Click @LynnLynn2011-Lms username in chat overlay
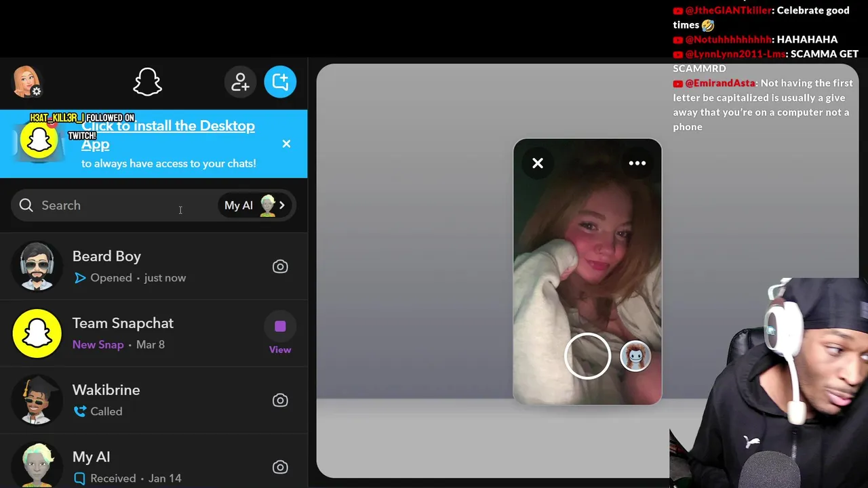The height and width of the screenshot is (488, 868). 735,54
